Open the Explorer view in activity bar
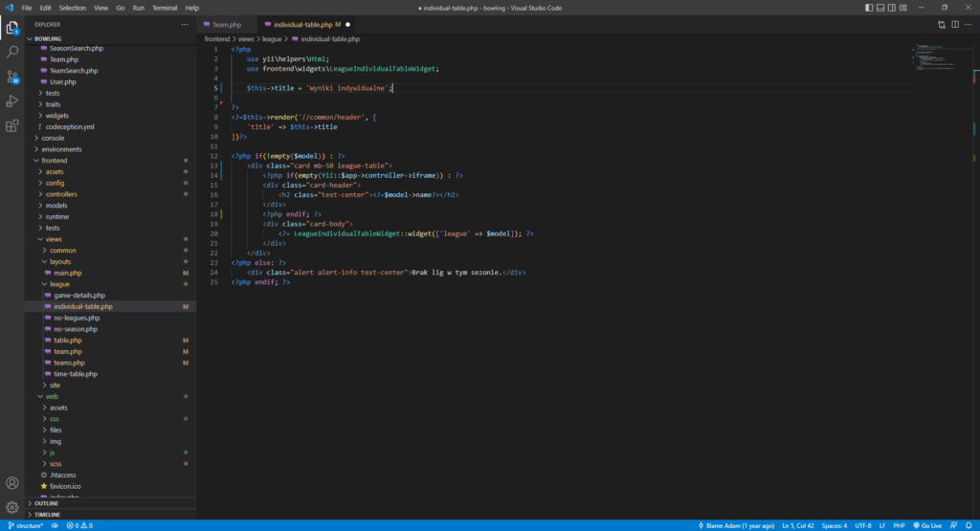The width and height of the screenshot is (980, 531). [11, 28]
